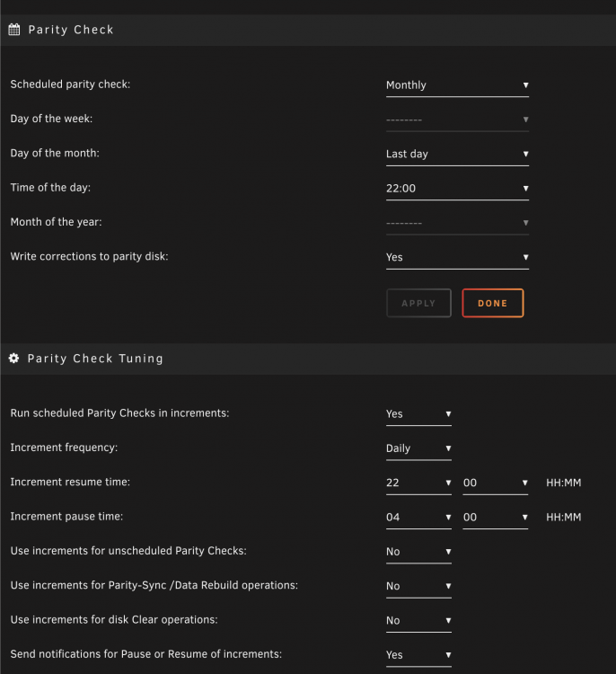Screen dimensions: 616x674
Task: Click the gear icon beside Parity Check Tuning
Action: click(x=13, y=359)
